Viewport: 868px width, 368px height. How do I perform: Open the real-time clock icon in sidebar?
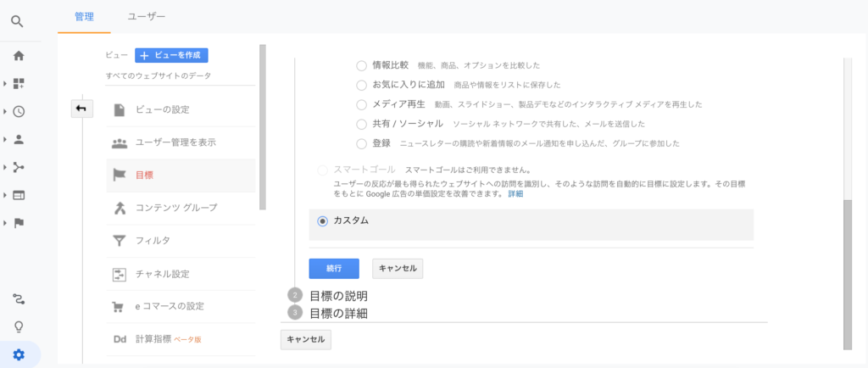pos(19,111)
